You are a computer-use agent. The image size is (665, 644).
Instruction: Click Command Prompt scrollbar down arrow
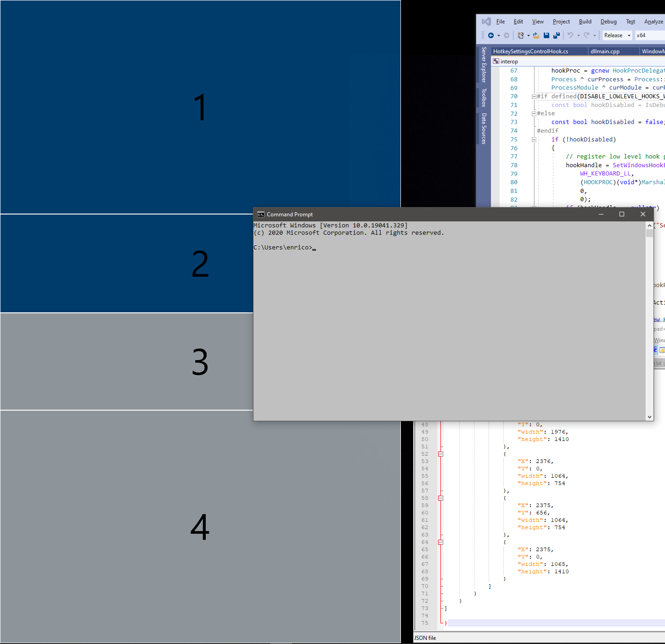[x=649, y=417]
